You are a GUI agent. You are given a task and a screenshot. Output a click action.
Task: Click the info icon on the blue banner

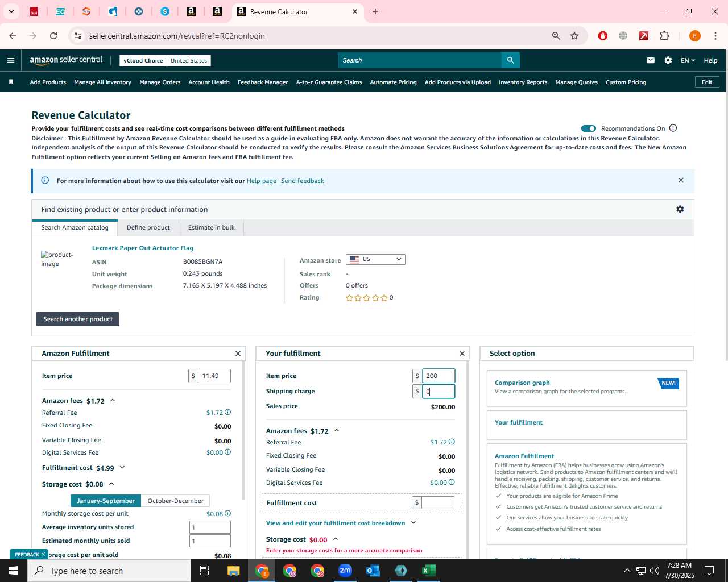point(45,180)
